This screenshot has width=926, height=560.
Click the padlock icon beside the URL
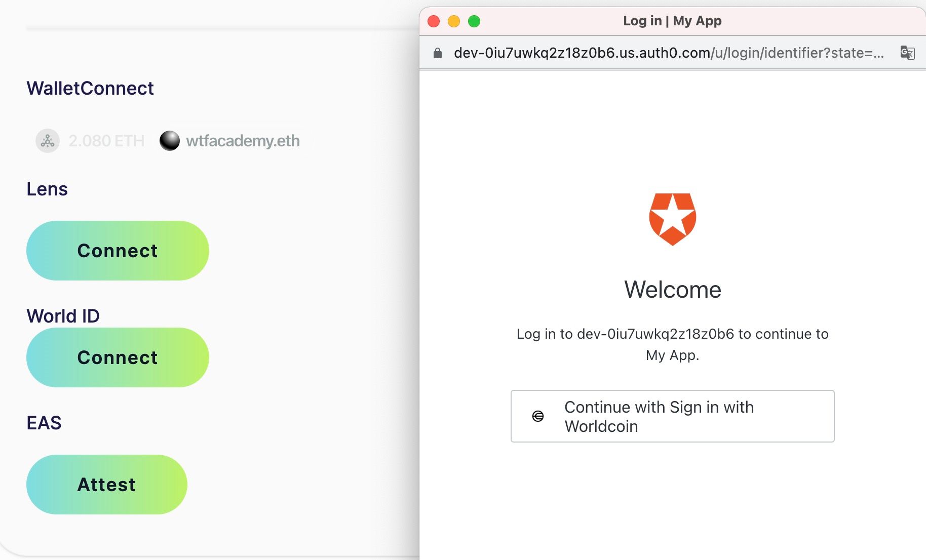point(438,53)
